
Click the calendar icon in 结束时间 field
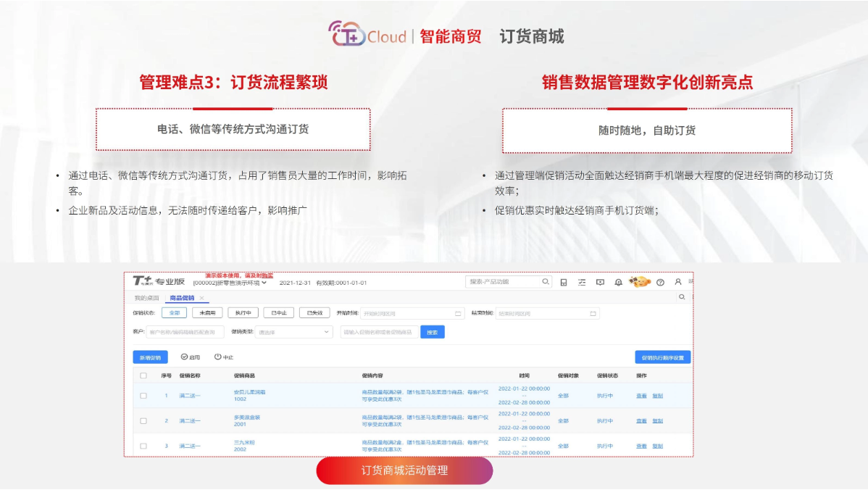[x=593, y=314]
